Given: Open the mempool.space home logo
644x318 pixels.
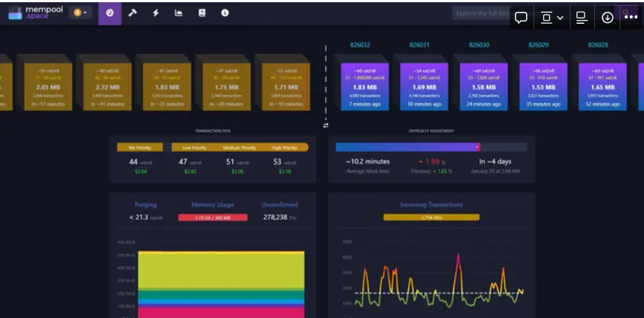Looking at the screenshot, I should tap(34, 13).
